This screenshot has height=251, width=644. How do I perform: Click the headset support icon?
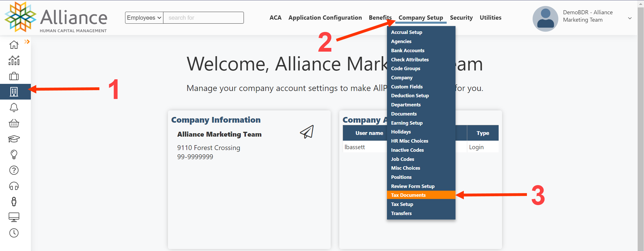pos(14,186)
